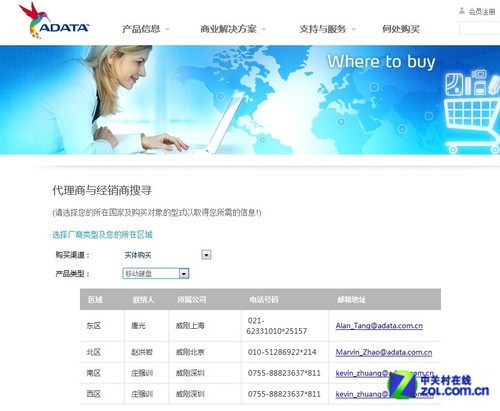The image size is (500, 411).
Task: Expand the 支持与服务 menu arrow
Action: pyautogui.click(x=354, y=29)
